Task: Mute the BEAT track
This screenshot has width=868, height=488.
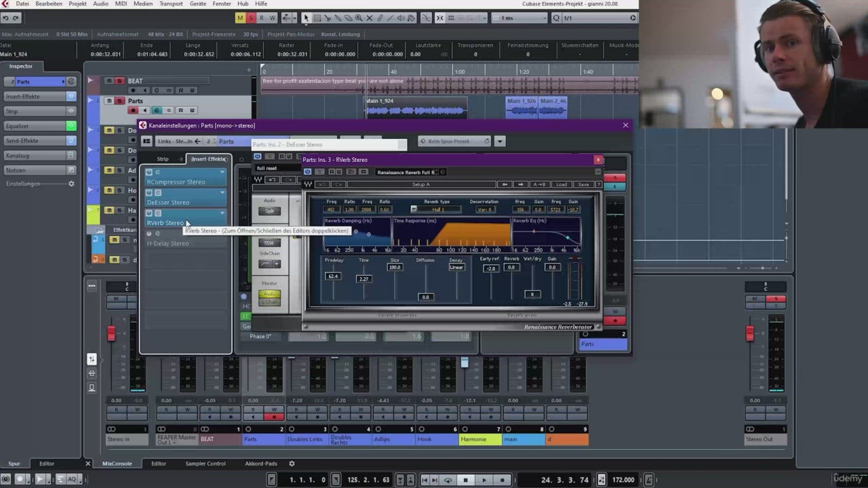Action: point(108,81)
